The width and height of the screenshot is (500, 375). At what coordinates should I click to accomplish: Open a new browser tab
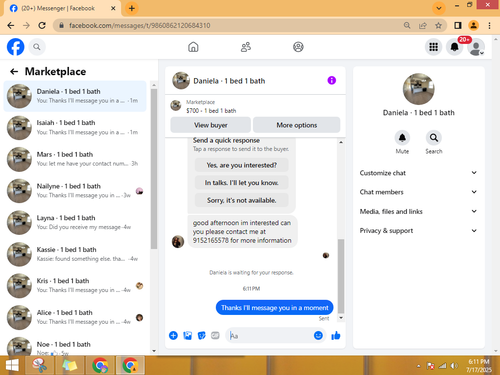[132, 8]
